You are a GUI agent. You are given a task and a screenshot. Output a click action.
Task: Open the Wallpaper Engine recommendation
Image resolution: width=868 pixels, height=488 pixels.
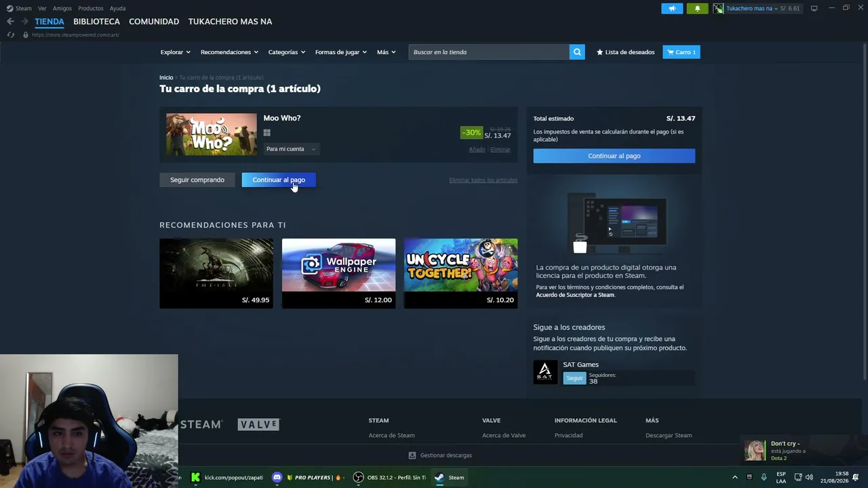point(338,273)
